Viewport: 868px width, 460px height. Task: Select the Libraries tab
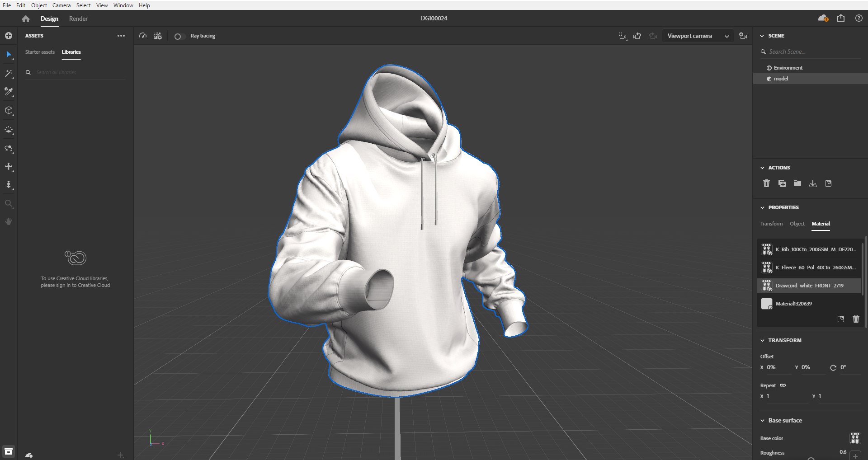[71, 52]
